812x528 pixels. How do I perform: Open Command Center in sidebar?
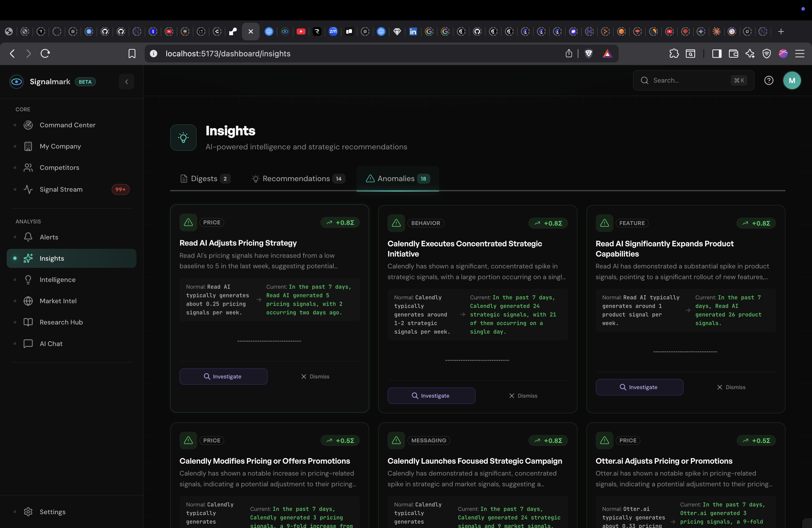tap(67, 125)
